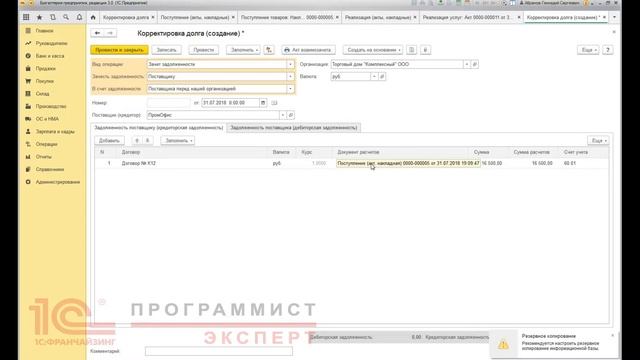Open the sections menu grid icon
Screen dimensions: 640x360
click(26, 17)
